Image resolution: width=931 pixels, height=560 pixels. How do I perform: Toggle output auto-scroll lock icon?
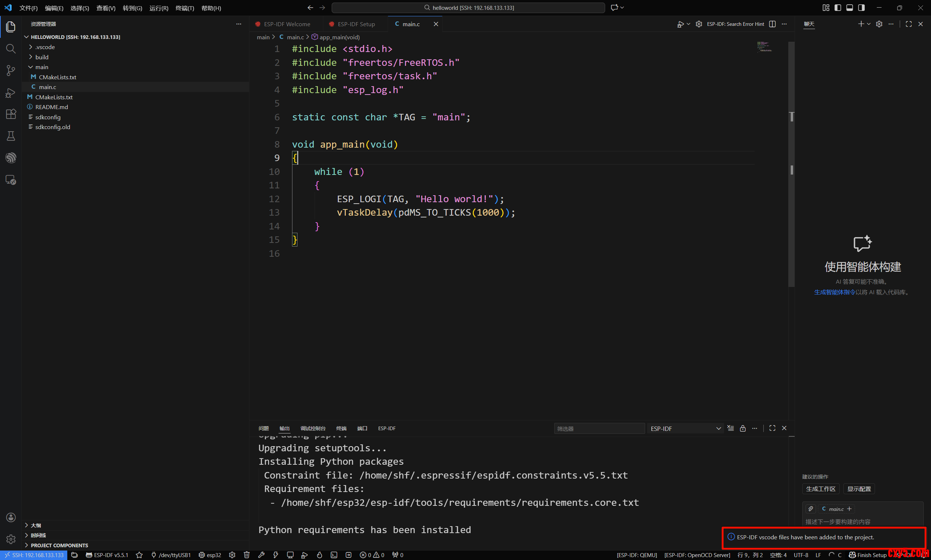click(742, 428)
